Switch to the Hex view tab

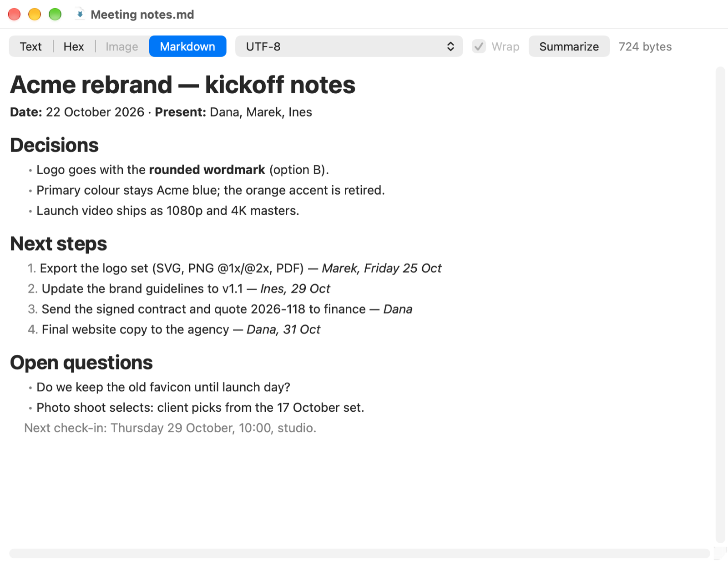click(x=74, y=46)
